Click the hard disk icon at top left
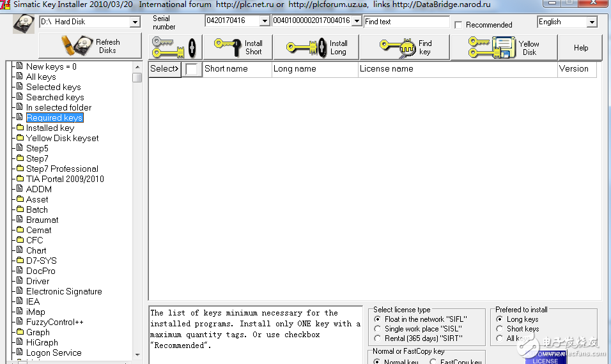This screenshot has height=364, width=611. [24, 24]
